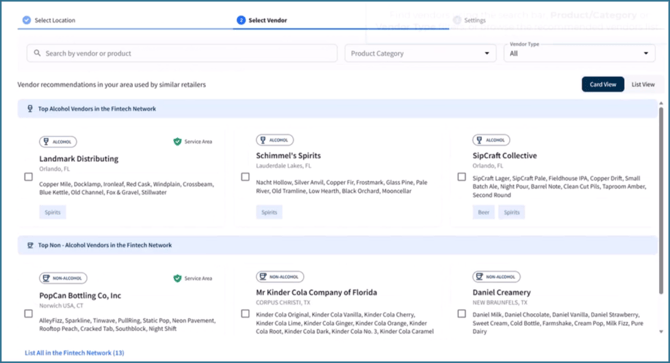Click Mr Kinder Cola Company of Florida title
The image size is (670, 363).
coord(316,292)
